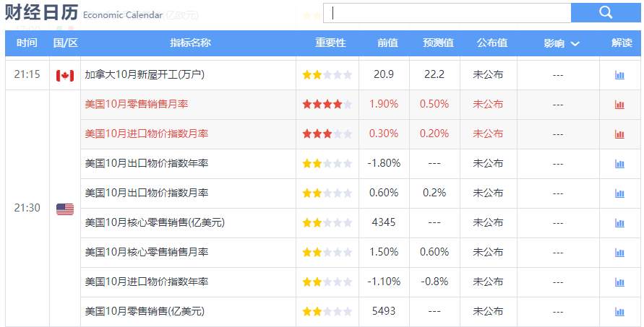Click star rating of 加拿大10月新屋开工
Image resolution: width=644 pixels, height=327 pixels.
pyautogui.click(x=327, y=74)
